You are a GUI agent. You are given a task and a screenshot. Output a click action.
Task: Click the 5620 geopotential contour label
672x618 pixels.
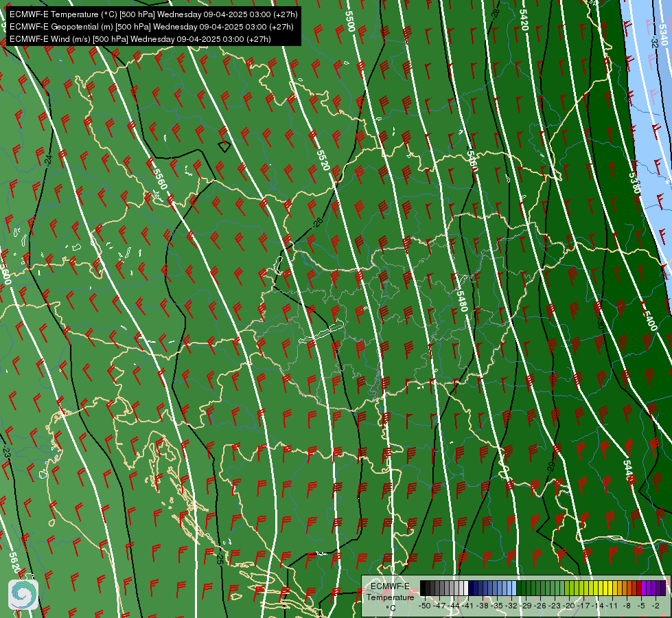point(14,562)
